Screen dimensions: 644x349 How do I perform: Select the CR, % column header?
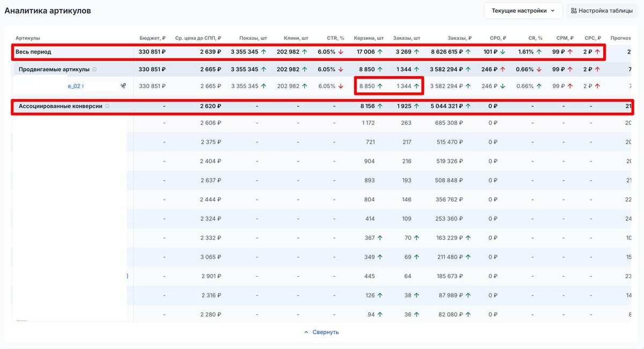pyautogui.click(x=535, y=38)
